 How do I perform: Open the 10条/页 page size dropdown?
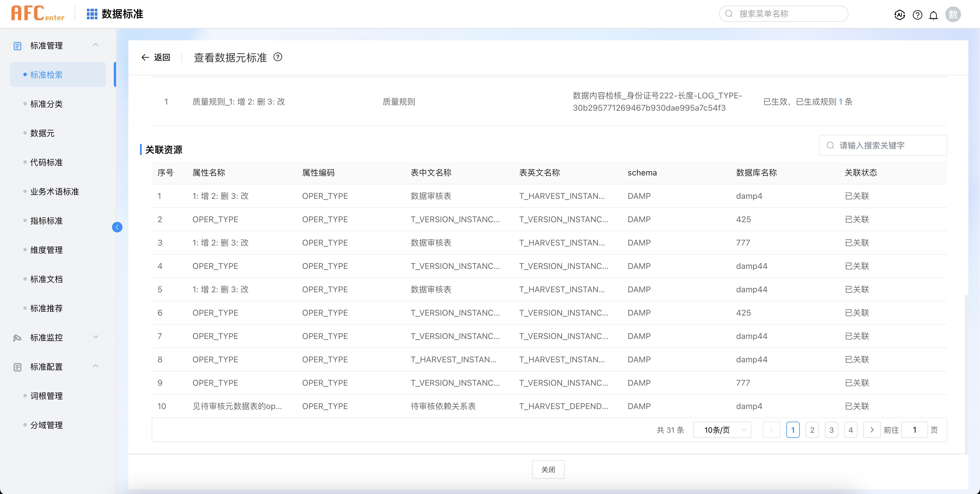(722, 430)
